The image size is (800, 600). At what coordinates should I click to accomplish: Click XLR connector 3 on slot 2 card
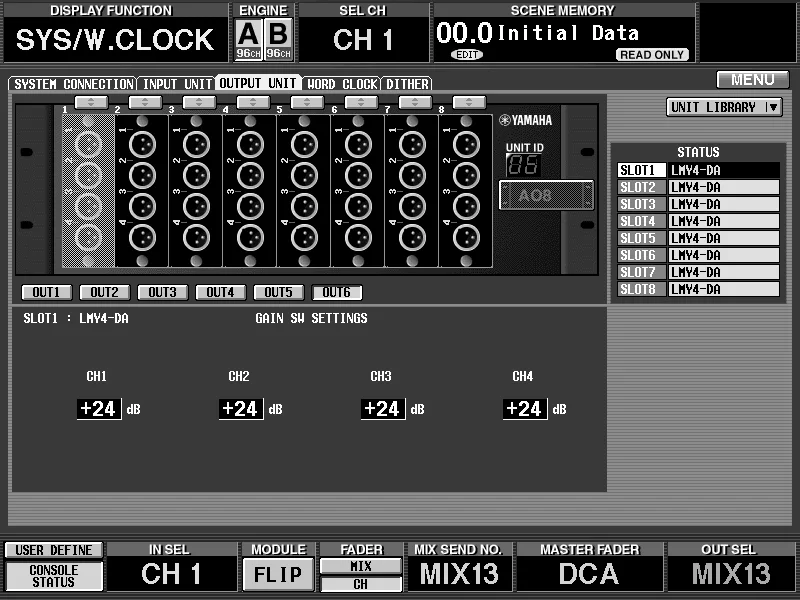click(142, 207)
